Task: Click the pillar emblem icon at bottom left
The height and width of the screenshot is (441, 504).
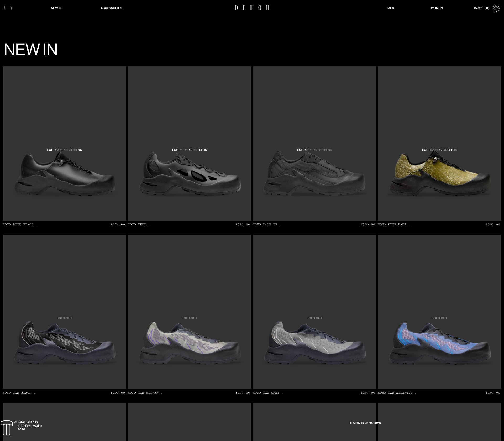Action: pyautogui.click(x=7, y=428)
